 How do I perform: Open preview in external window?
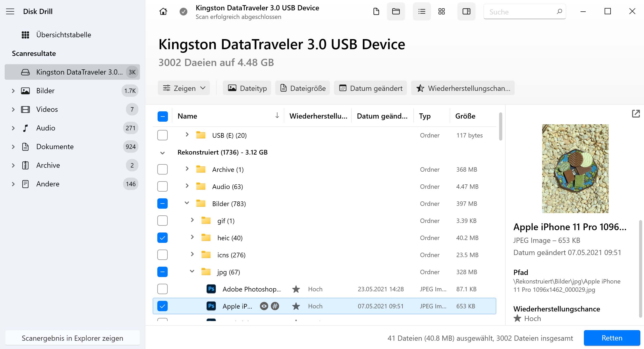636,114
